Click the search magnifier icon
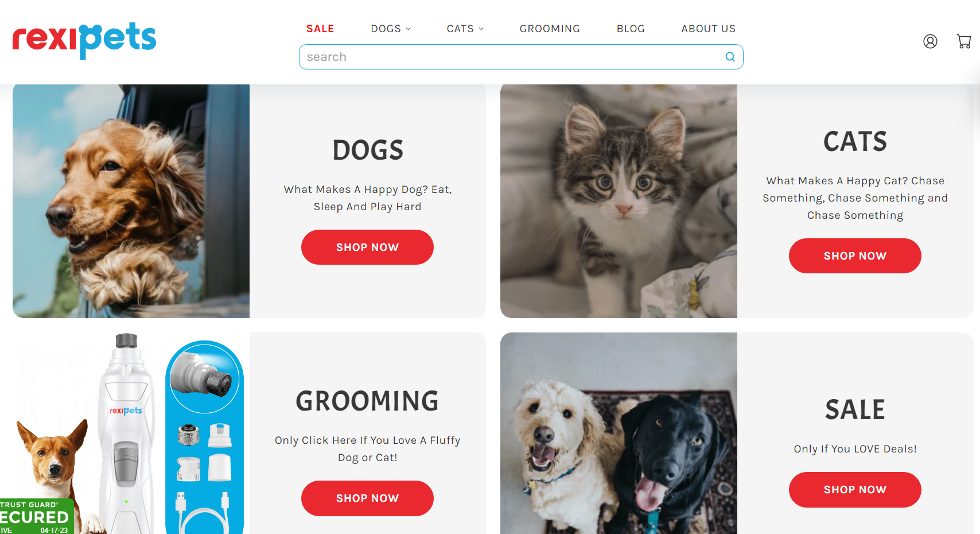The height and width of the screenshot is (534, 980). coord(730,57)
